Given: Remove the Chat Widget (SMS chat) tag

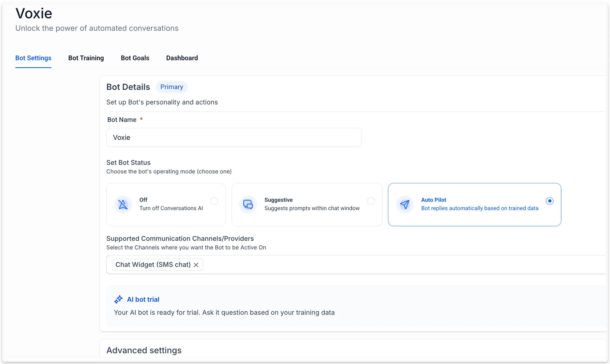Looking at the screenshot, I should tap(196, 265).
